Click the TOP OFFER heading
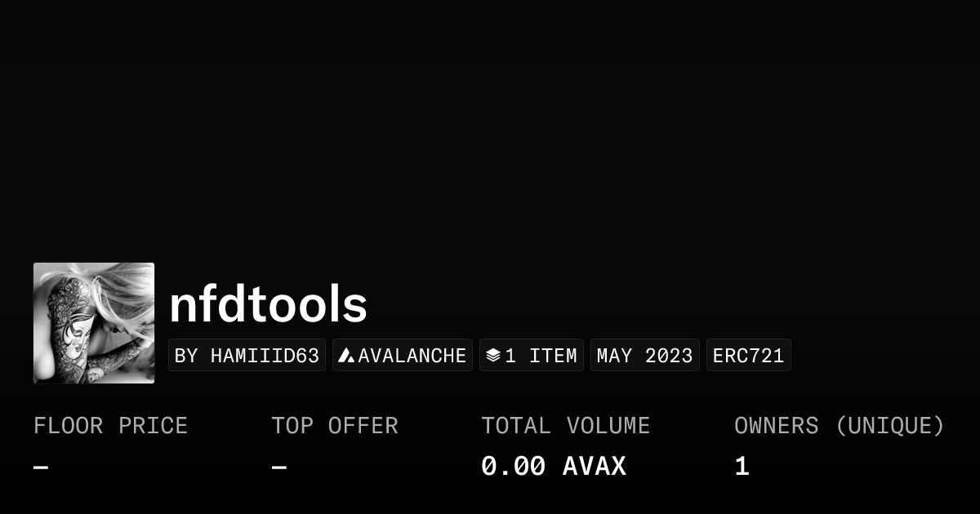The height and width of the screenshot is (514, 980). coord(335,426)
